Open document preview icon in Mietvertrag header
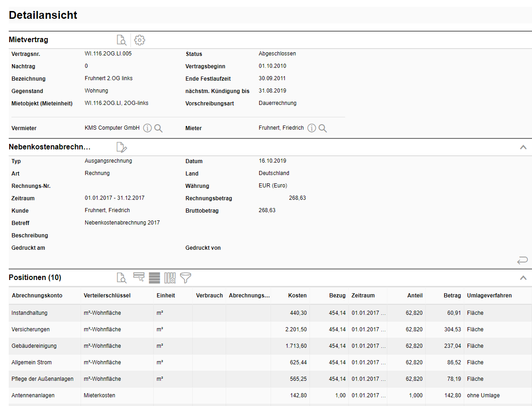 point(121,40)
